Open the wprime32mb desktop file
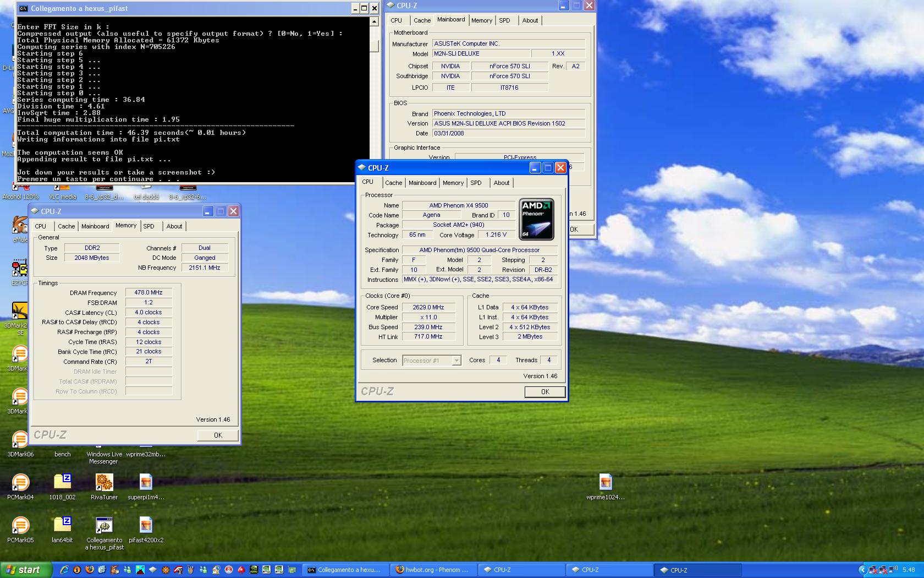Image resolution: width=924 pixels, height=578 pixels. pos(146,454)
